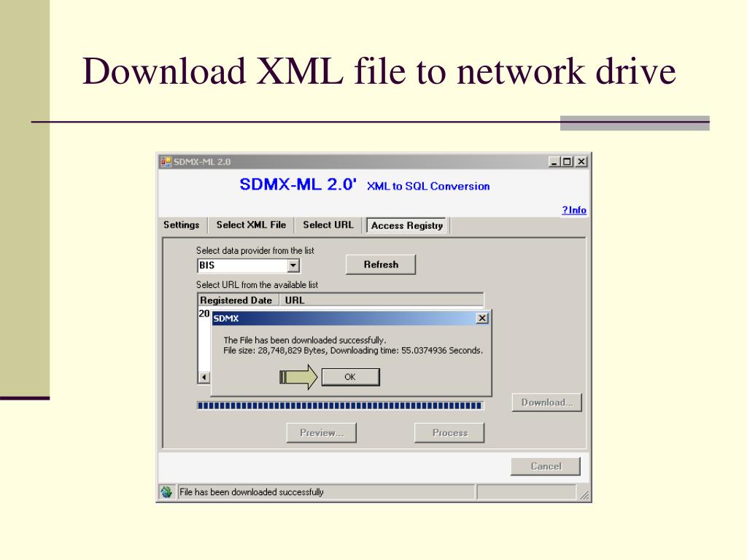Open the ?Info help link

574,210
